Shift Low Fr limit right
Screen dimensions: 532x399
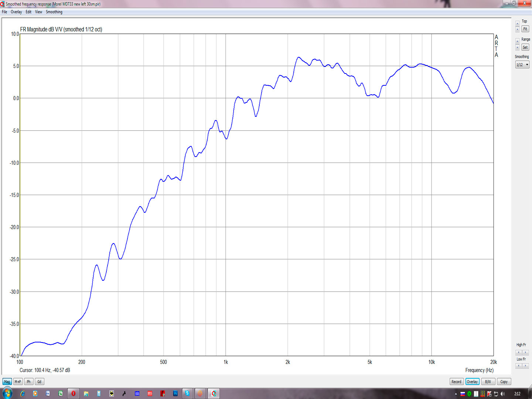pos(525,366)
